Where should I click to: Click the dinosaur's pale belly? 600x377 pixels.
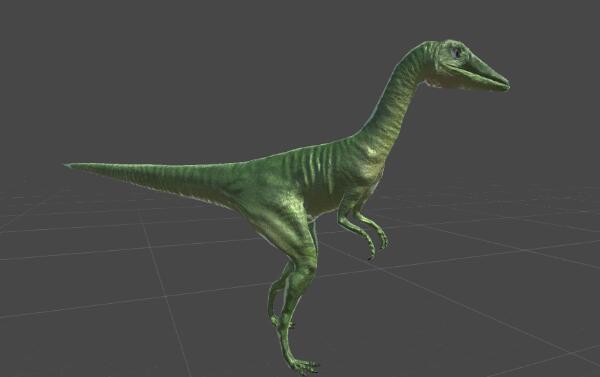coord(325,203)
